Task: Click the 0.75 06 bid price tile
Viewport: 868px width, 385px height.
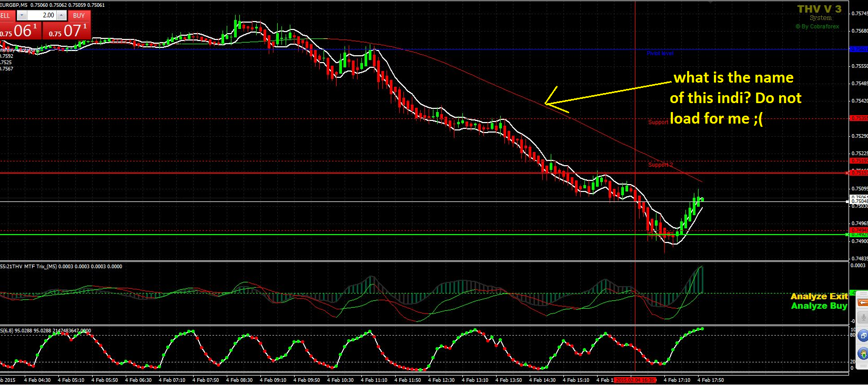Action: pyautogui.click(x=21, y=31)
